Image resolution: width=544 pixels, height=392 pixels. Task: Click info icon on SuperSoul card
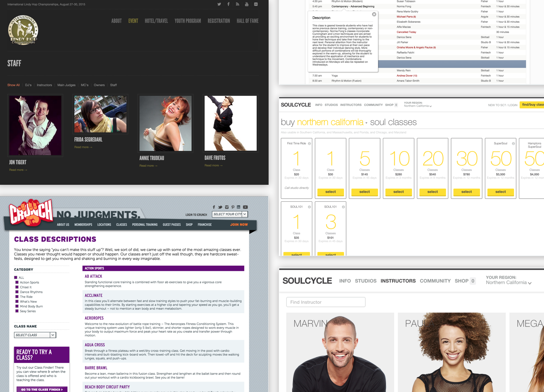513,143
